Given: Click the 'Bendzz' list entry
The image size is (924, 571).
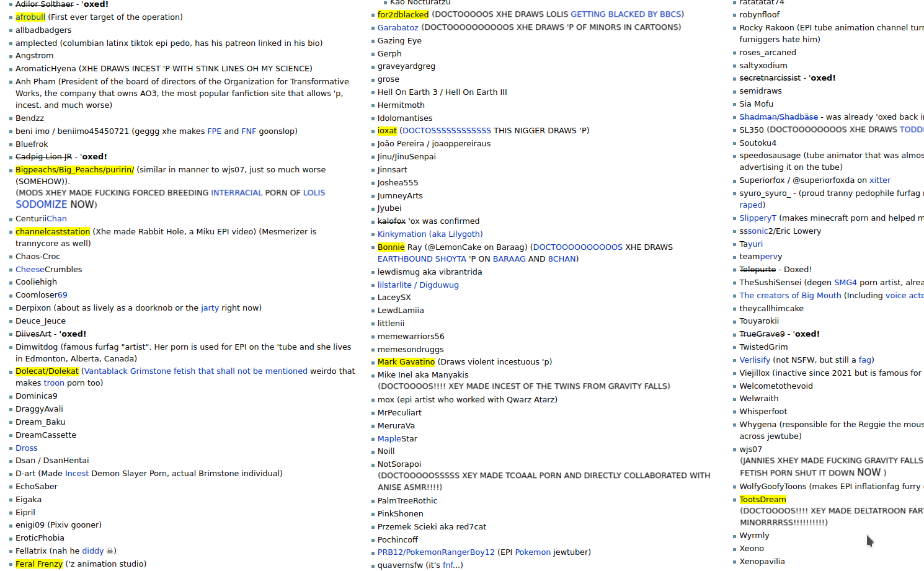Looking at the screenshot, I should (x=30, y=118).
